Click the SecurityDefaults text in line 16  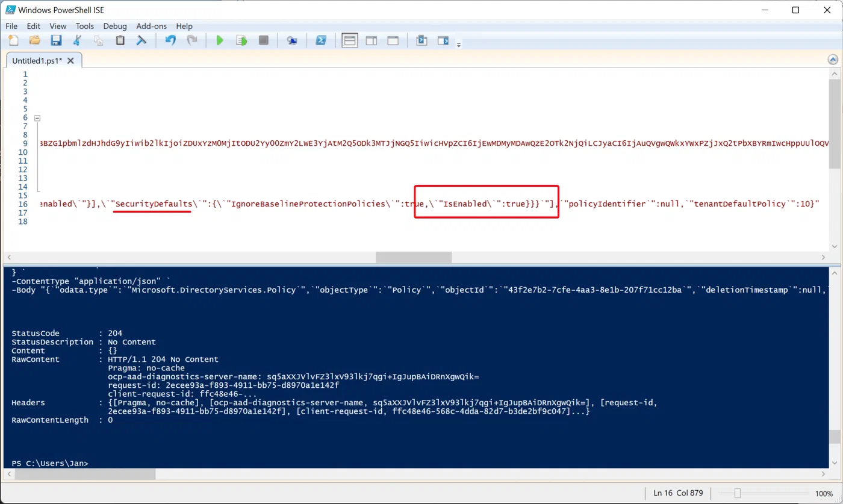(x=153, y=204)
